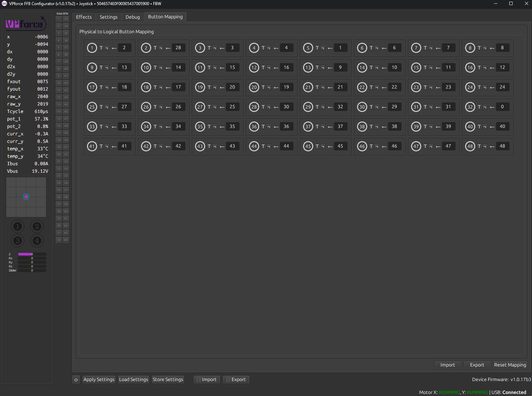Viewport: 532px width, 396px height.
Task: Click the Slider axis level bar
Action: [32, 270]
